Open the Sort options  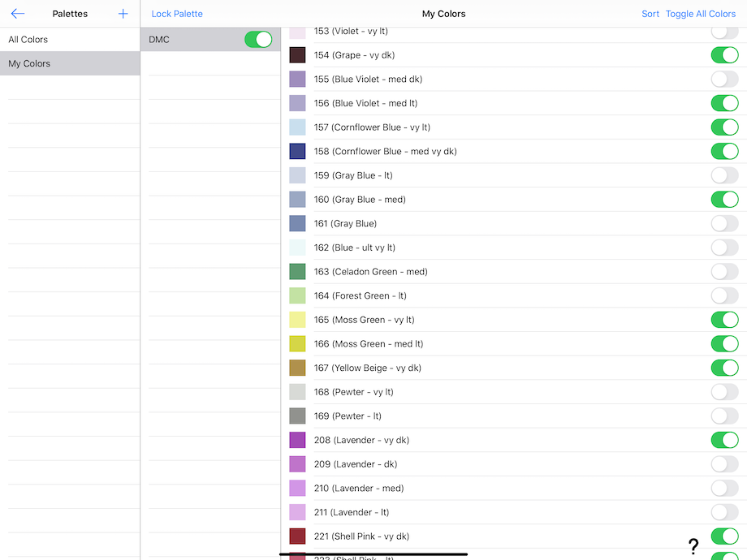(x=650, y=14)
